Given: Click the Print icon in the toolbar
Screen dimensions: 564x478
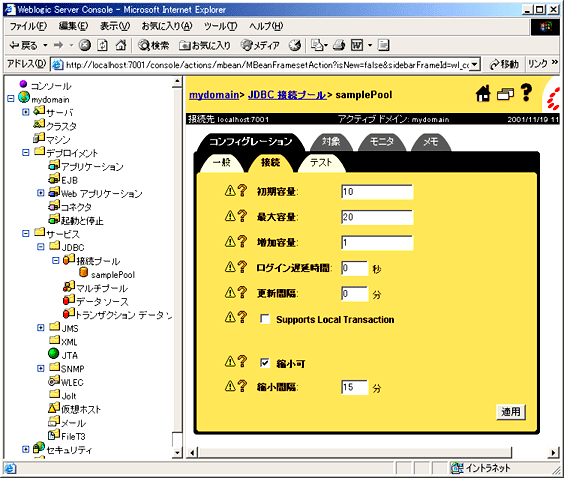Looking at the screenshot, I should click(x=339, y=45).
